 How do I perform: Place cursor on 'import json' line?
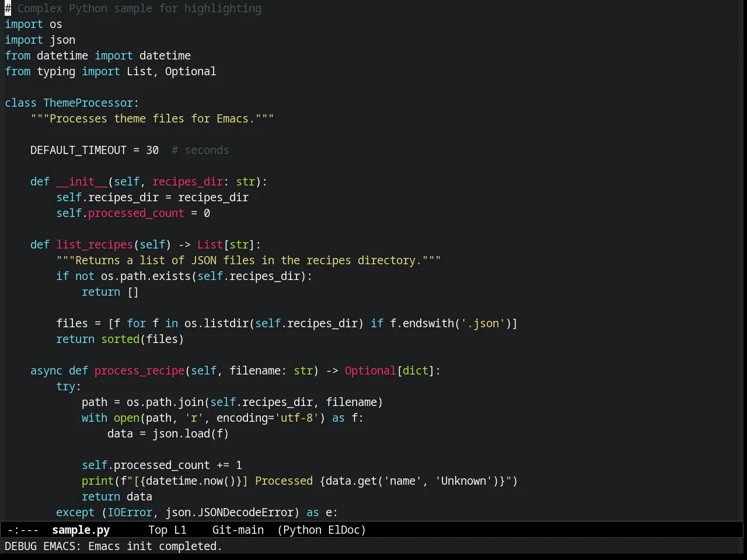click(40, 40)
